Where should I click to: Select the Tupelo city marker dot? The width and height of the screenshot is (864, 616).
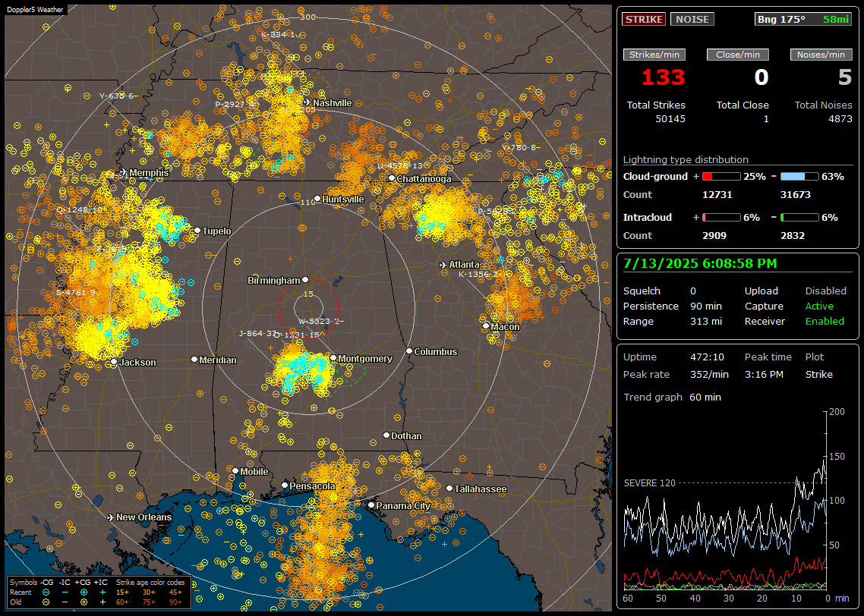(197, 230)
